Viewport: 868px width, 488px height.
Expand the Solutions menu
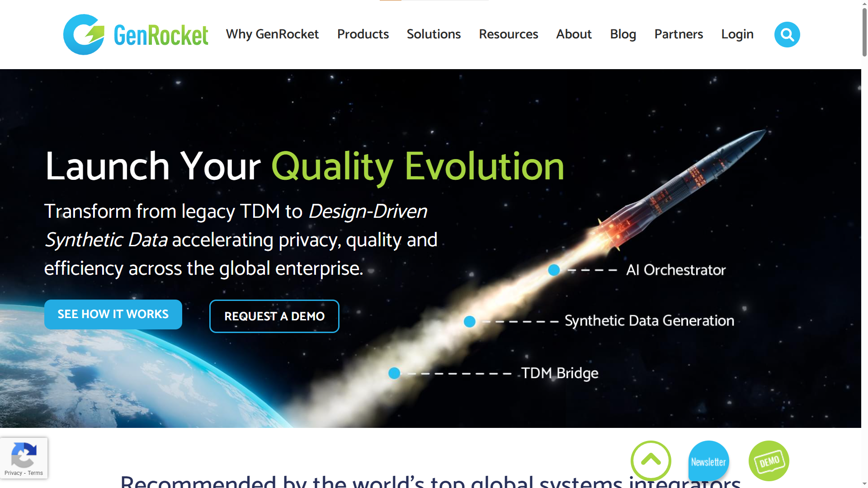pyautogui.click(x=434, y=34)
